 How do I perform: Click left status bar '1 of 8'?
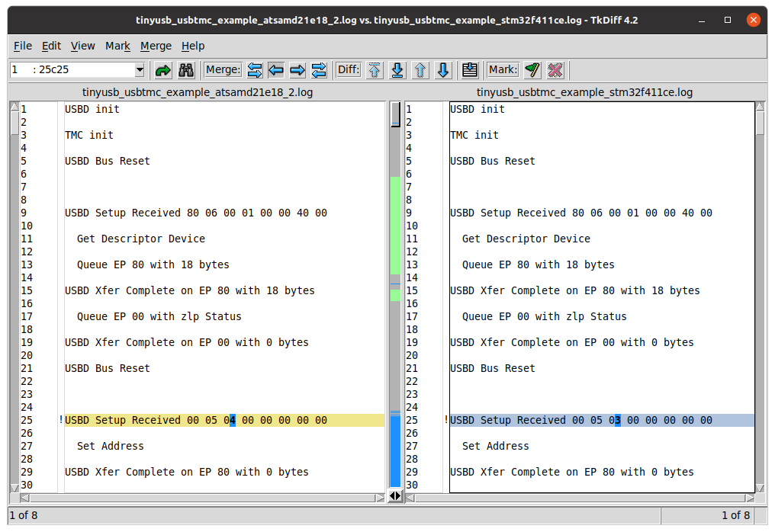23,516
